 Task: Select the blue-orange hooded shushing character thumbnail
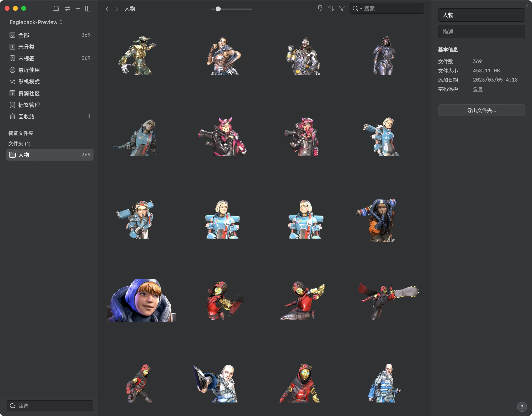click(377, 220)
